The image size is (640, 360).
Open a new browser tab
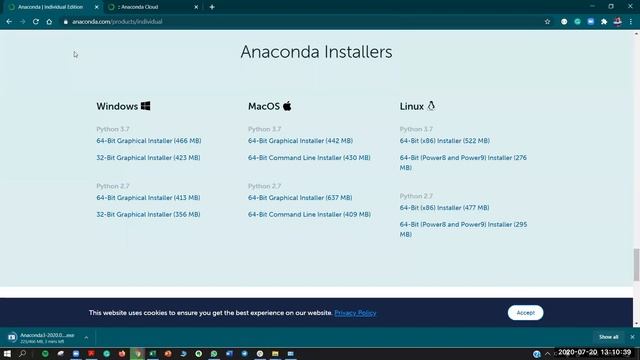coord(212,7)
